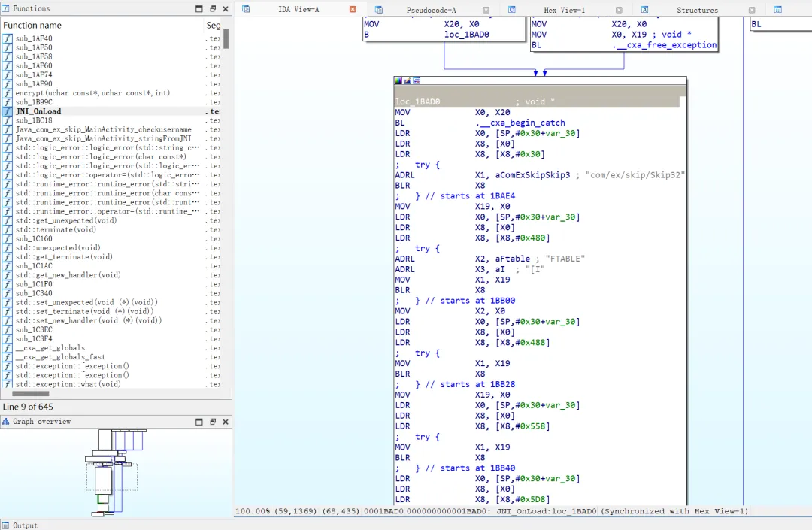Float the Functions panel window
The height and width of the screenshot is (530, 812).
(x=213, y=9)
